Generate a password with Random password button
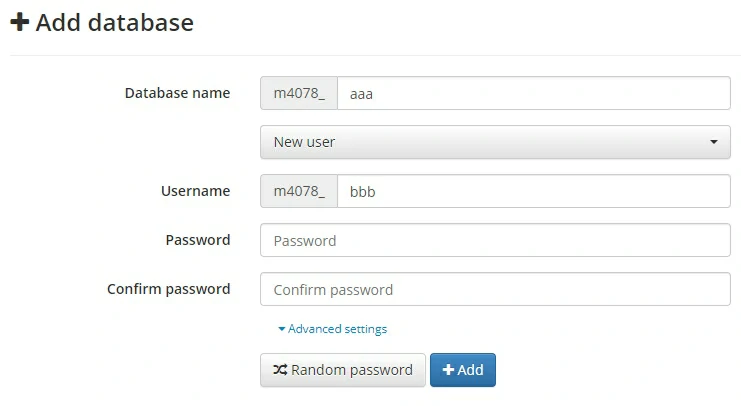 click(x=343, y=370)
